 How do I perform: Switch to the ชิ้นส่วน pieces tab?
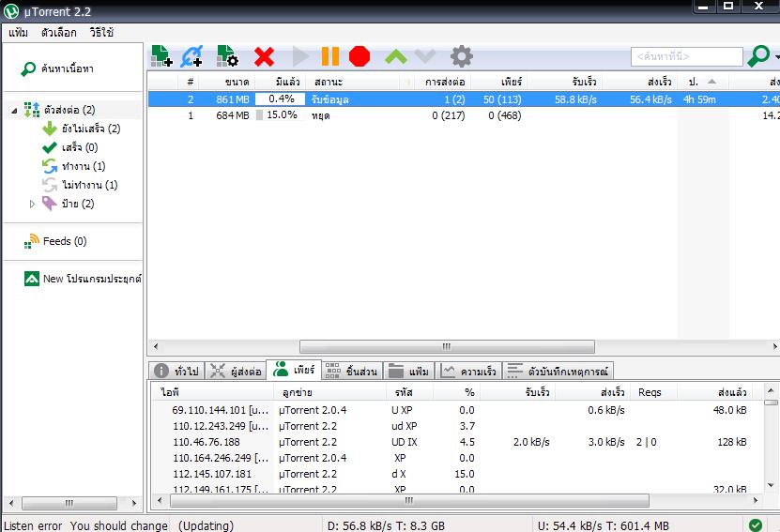tap(352, 371)
